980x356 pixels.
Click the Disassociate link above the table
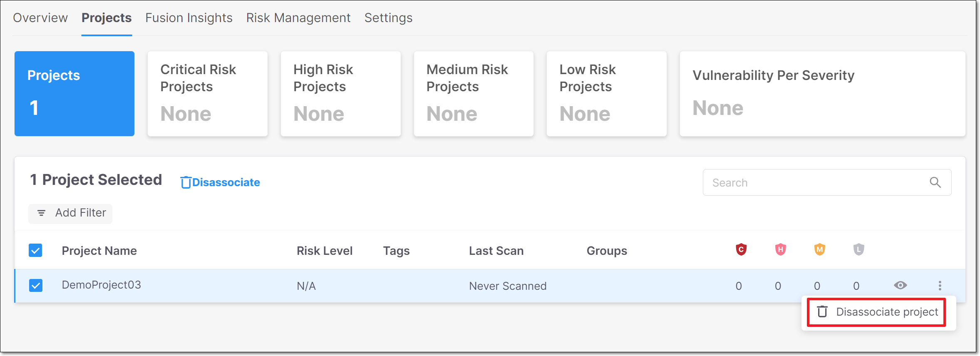tap(226, 182)
